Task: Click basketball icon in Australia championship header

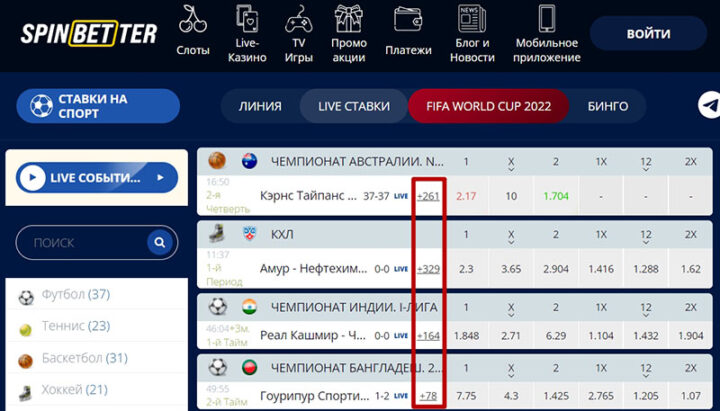Action: (217, 161)
